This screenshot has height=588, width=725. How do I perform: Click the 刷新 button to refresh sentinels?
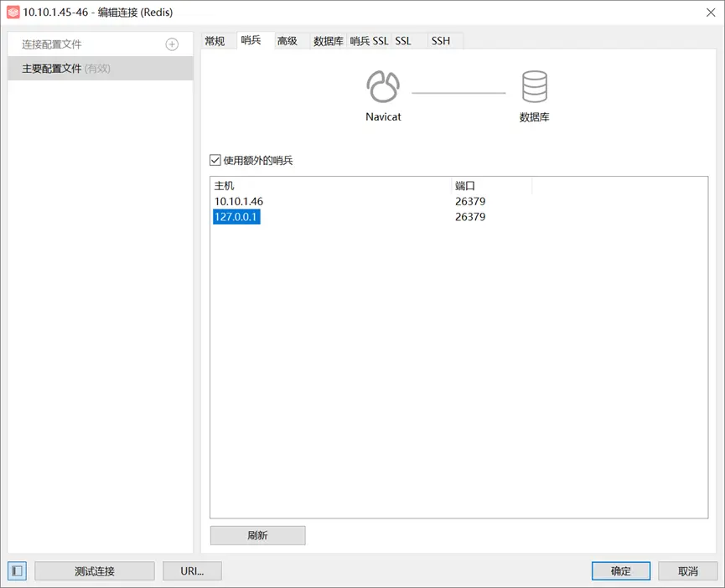click(257, 534)
